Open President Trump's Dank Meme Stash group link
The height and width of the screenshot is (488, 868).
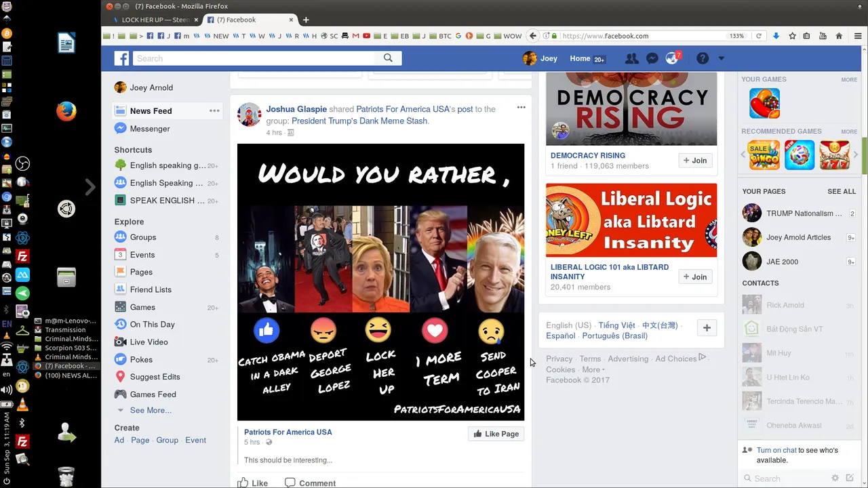tap(359, 121)
